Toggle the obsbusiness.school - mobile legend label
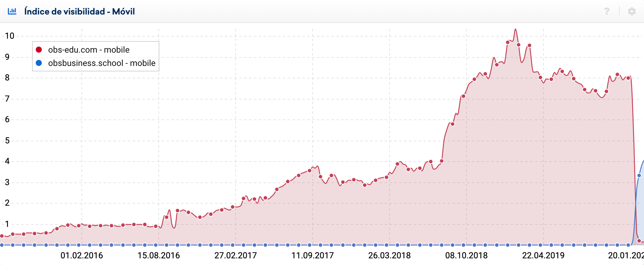Image resolution: width=644 pixels, height=265 pixels. 101,63
